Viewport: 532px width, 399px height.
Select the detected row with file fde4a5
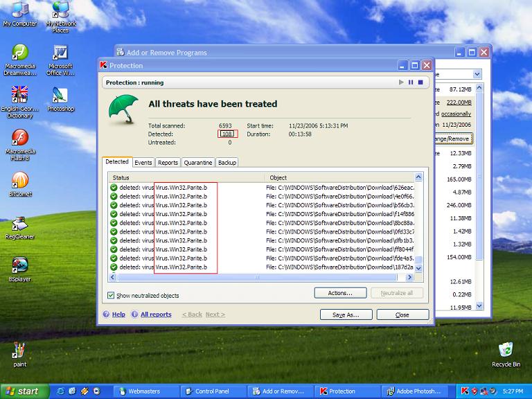tap(262, 258)
